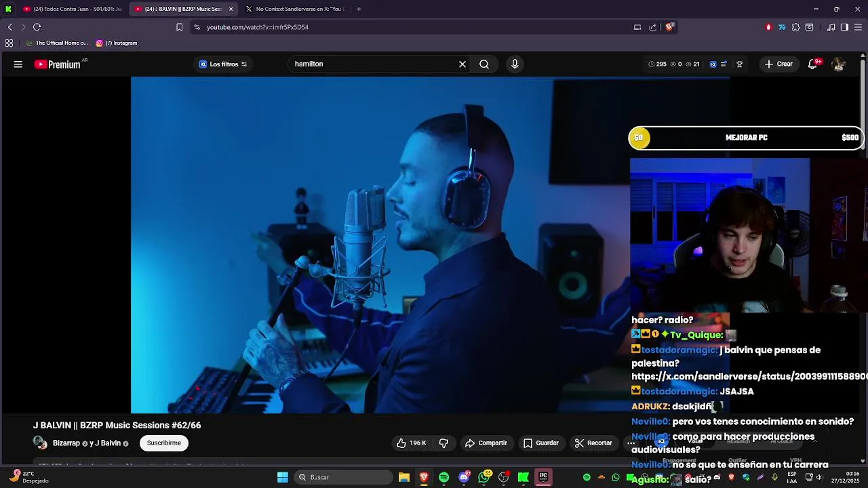Open WhatsApp from the taskbar
The width and height of the screenshot is (868, 488).
(484, 477)
